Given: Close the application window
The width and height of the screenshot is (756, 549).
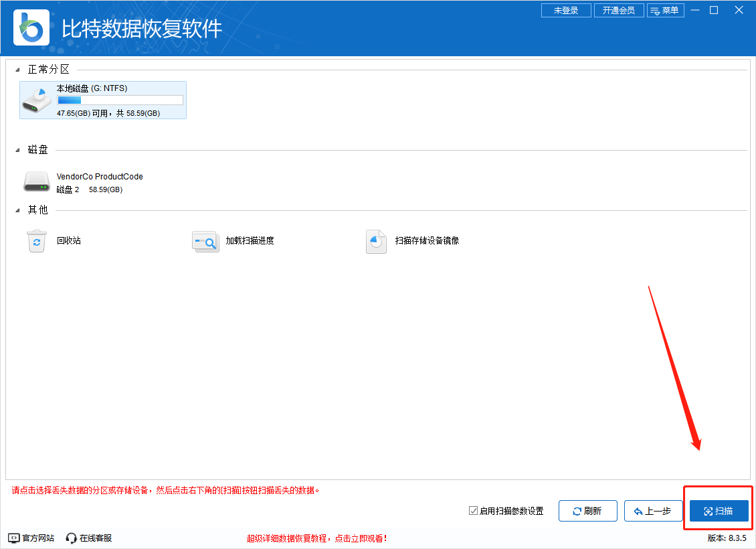Looking at the screenshot, I should pos(739,10).
